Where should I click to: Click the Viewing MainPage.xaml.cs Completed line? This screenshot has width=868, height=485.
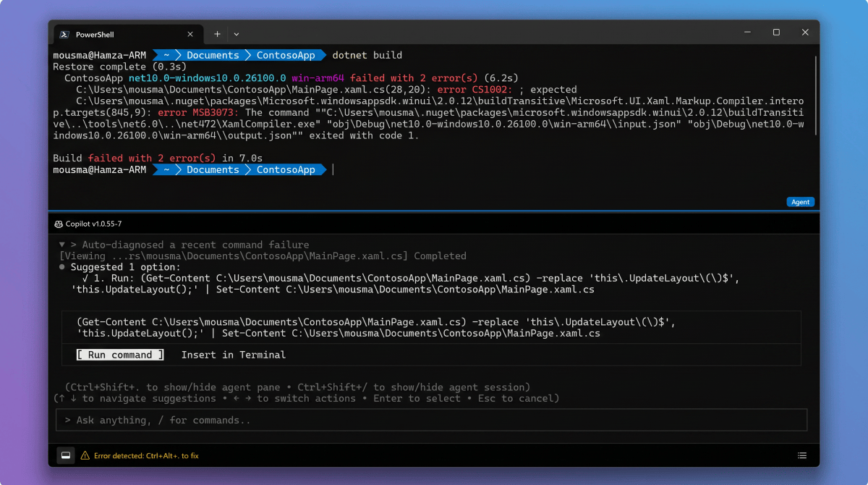(x=263, y=256)
